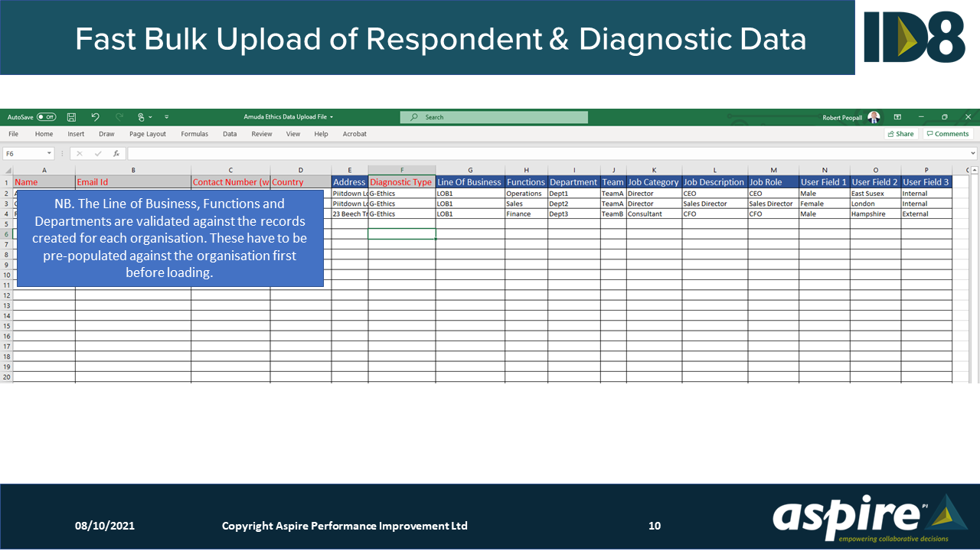Screen dimensions: 980x551
Task: Click the Select All corner triangle
Action: click(x=6, y=170)
